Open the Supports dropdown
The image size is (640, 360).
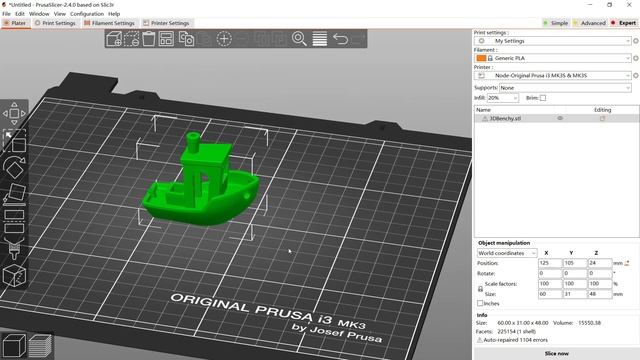pos(565,88)
